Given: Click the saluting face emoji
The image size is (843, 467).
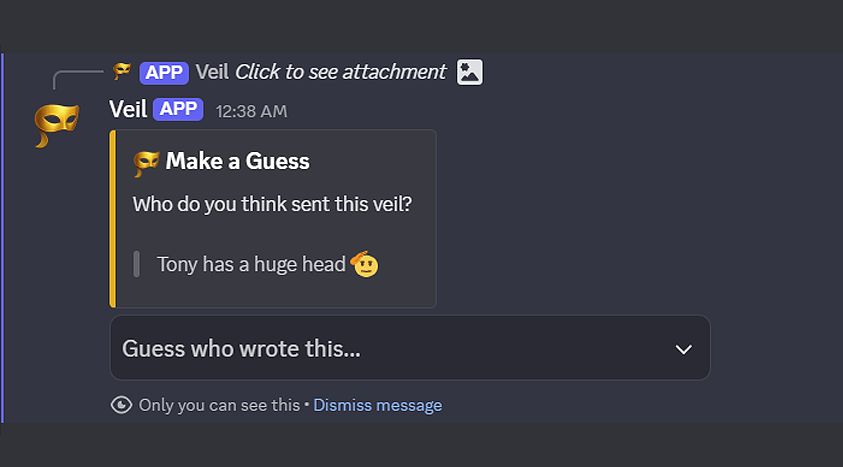Looking at the screenshot, I should coord(365,264).
